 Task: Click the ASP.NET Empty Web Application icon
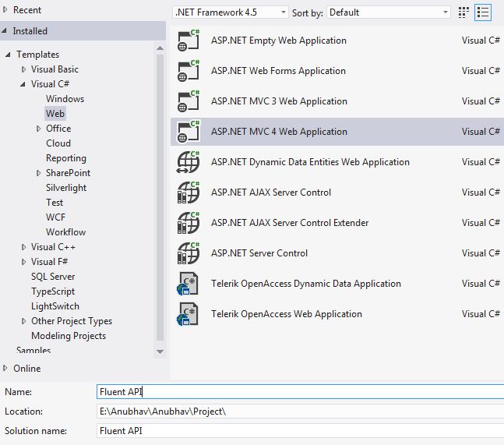coord(189,41)
